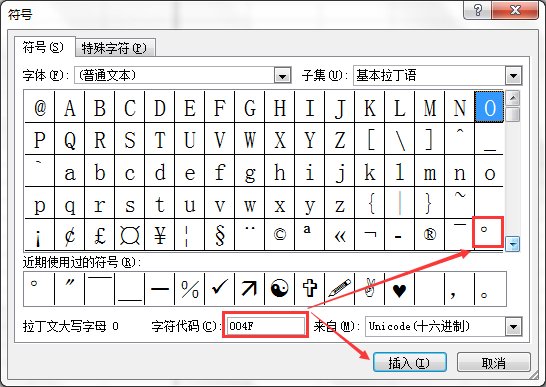546x387 pixels.
Task: Click the character code input field
Action: click(x=265, y=326)
